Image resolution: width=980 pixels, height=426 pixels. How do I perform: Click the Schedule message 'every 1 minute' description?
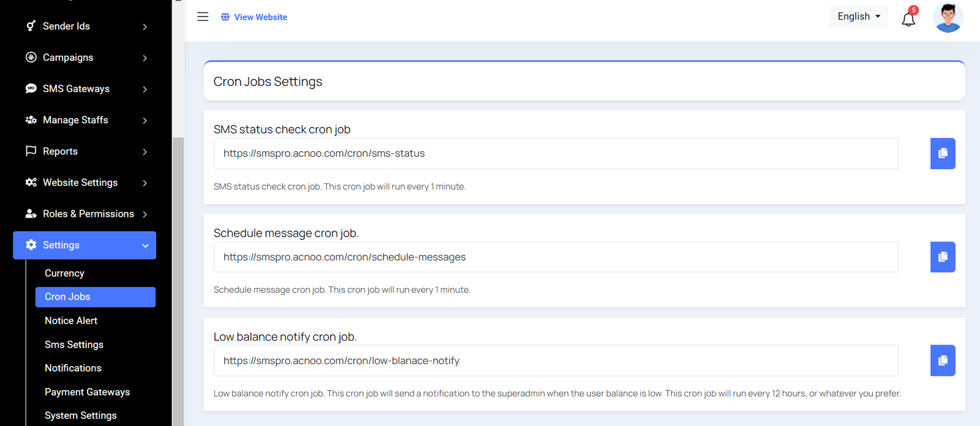(x=342, y=289)
